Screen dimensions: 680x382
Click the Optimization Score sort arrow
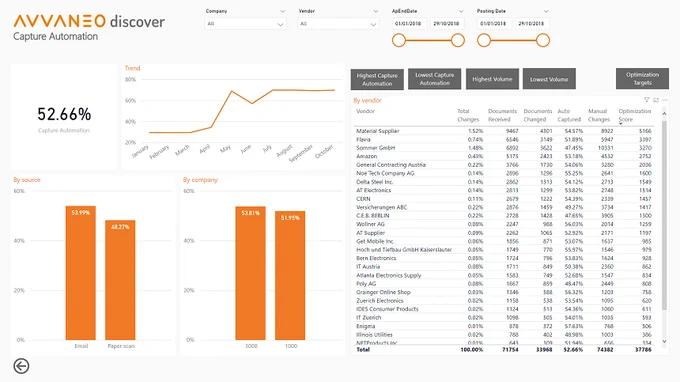621,124
